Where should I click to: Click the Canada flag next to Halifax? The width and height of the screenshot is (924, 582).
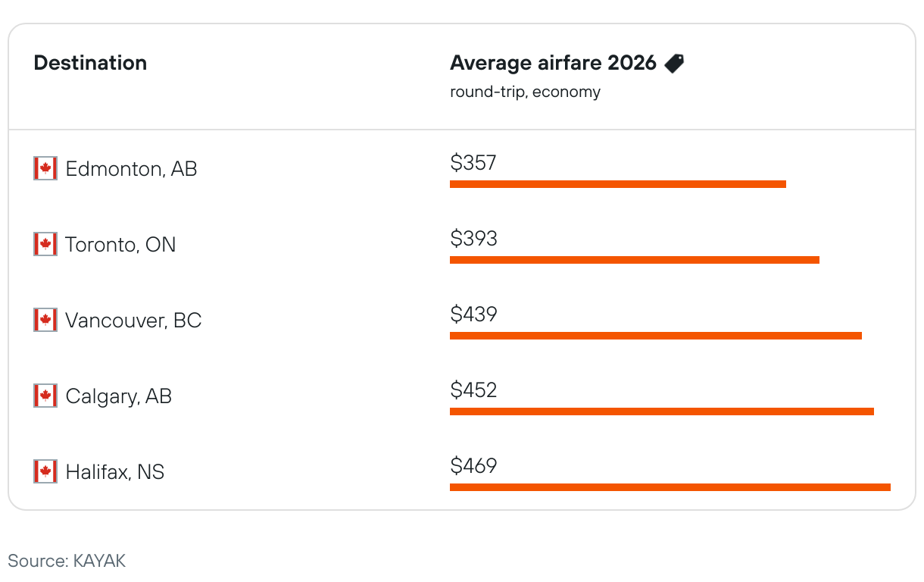[x=45, y=471]
